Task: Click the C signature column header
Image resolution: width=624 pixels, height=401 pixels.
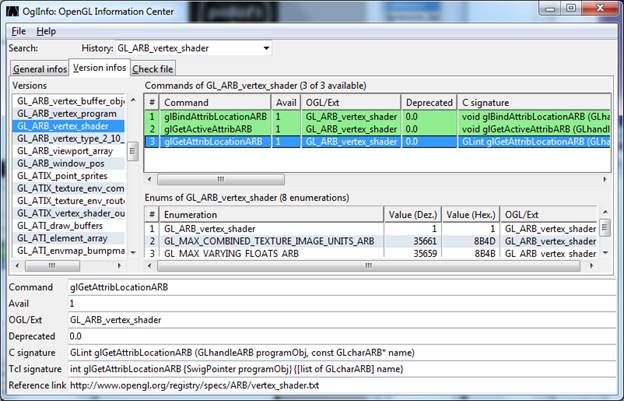Action: pos(532,102)
